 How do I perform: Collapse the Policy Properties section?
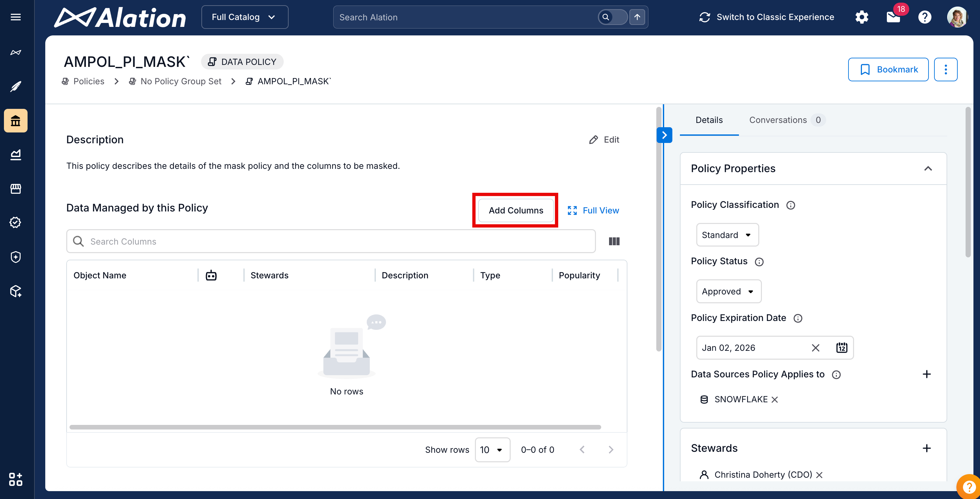[928, 169]
